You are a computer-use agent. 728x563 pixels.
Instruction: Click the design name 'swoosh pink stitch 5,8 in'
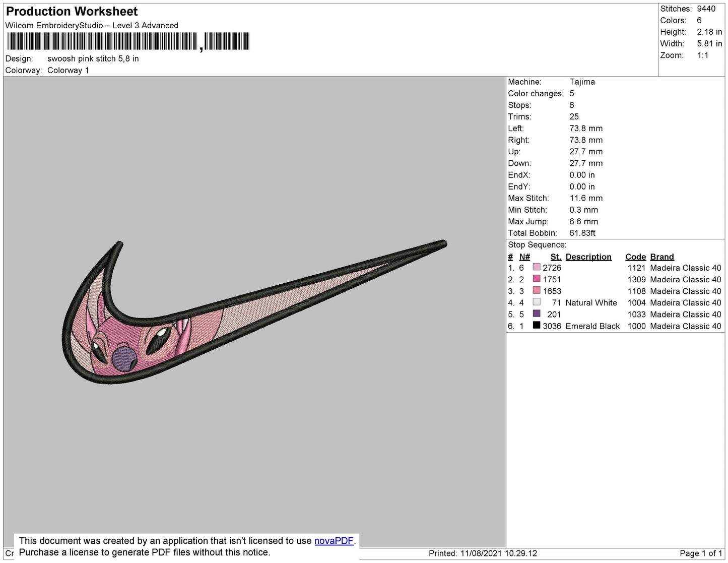click(x=93, y=59)
